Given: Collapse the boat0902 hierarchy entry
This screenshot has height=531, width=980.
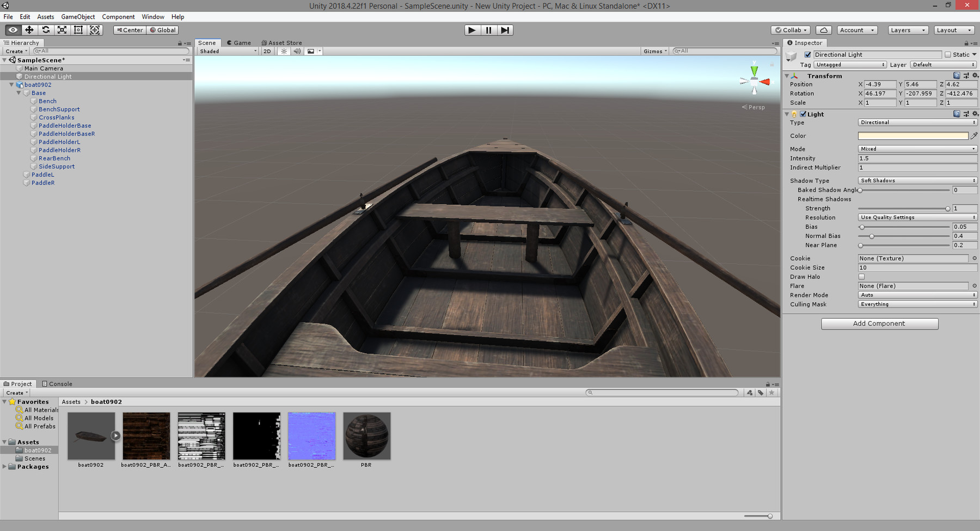Looking at the screenshot, I should pos(11,84).
